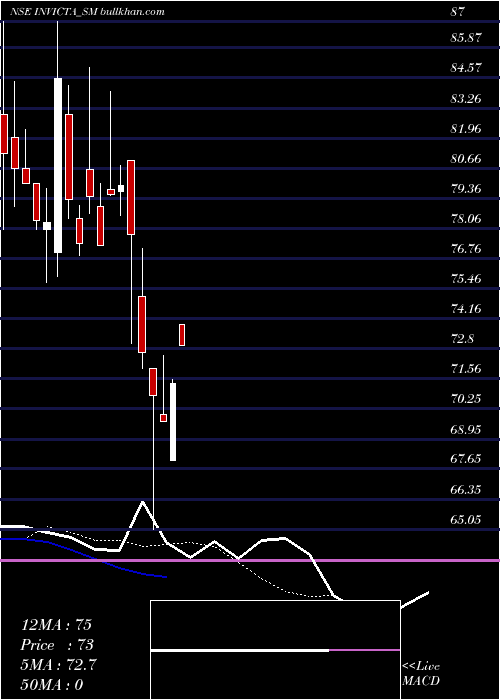Select the tall white candlestick near 84.57

point(58,165)
